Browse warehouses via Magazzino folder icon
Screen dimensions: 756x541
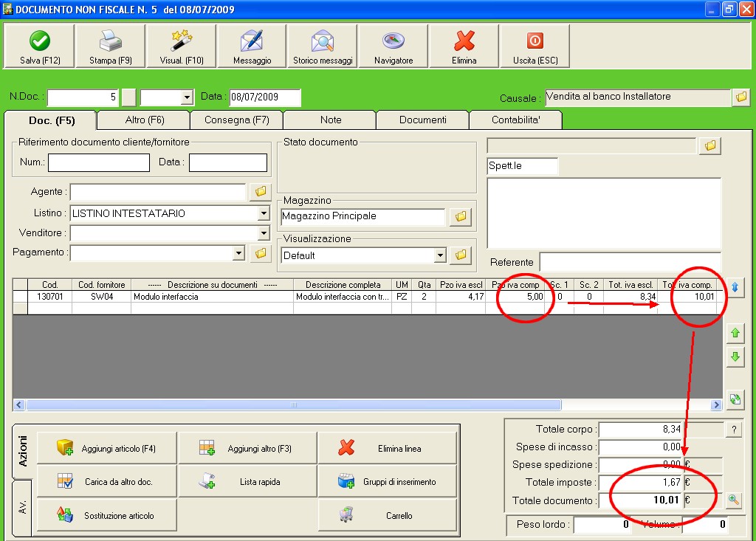point(461,216)
